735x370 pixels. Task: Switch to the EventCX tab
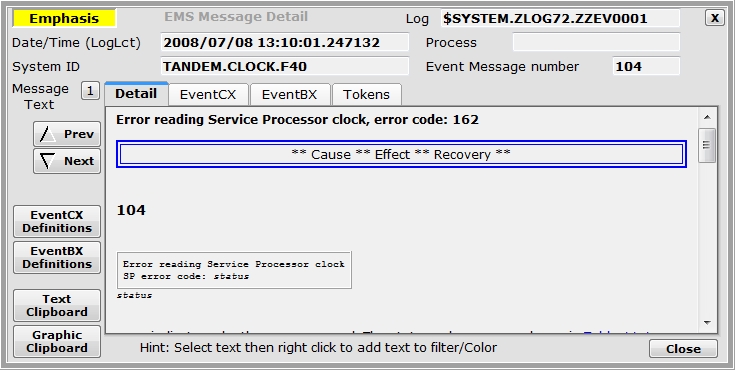point(208,95)
